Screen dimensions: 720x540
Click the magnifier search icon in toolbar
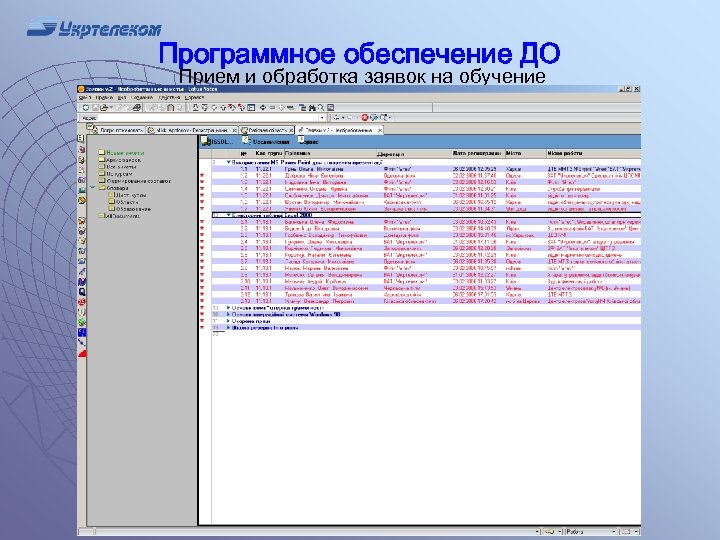[x=321, y=107]
